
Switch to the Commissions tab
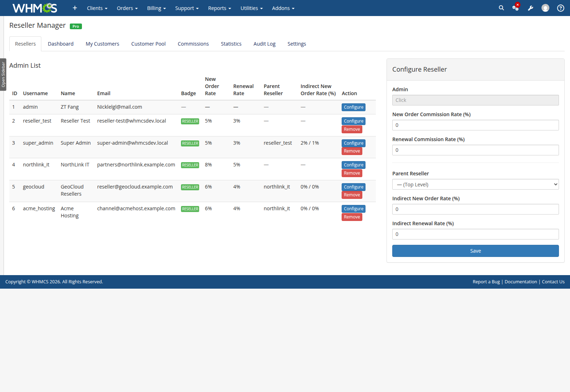coord(193,44)
